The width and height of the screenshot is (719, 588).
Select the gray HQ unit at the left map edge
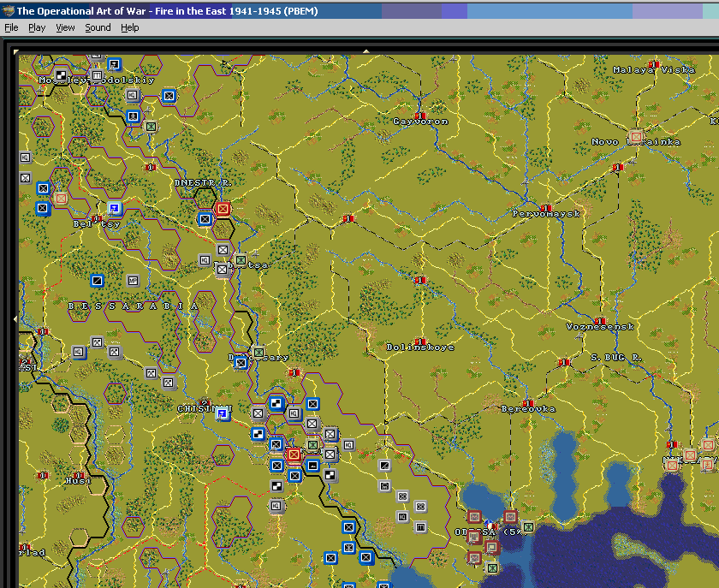25,157
